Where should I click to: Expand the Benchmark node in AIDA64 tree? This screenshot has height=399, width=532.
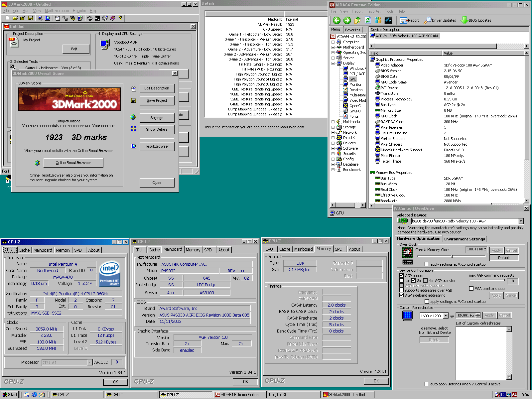pyautogui.click(x=333, y=170)
